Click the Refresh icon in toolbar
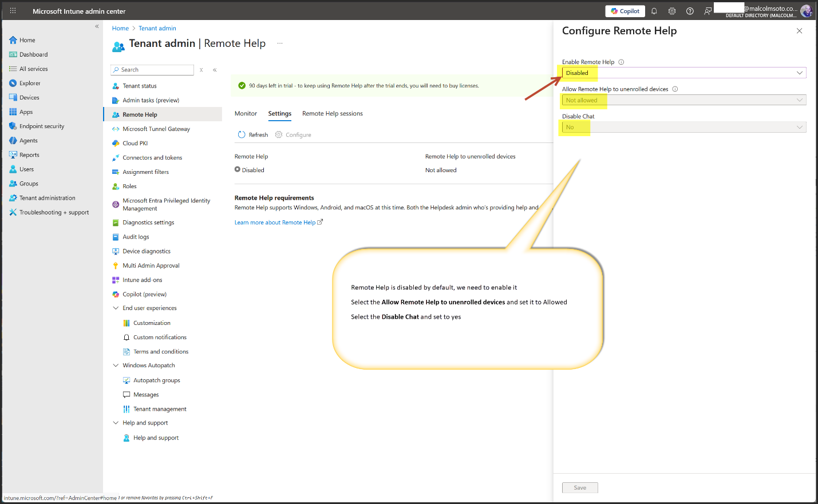Image resolution: width=818 pixels, height=504 pixels. pos(242,135)
